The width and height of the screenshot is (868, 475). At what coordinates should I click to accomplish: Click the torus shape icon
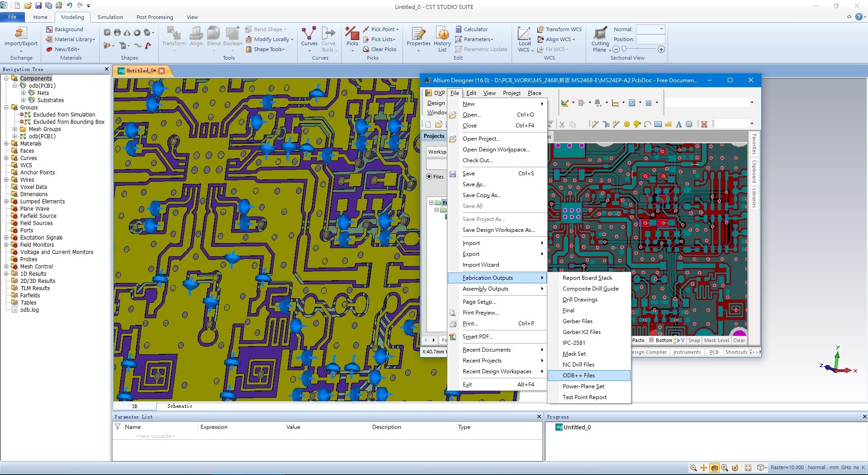pyautogui.click(x=137, y=32)
